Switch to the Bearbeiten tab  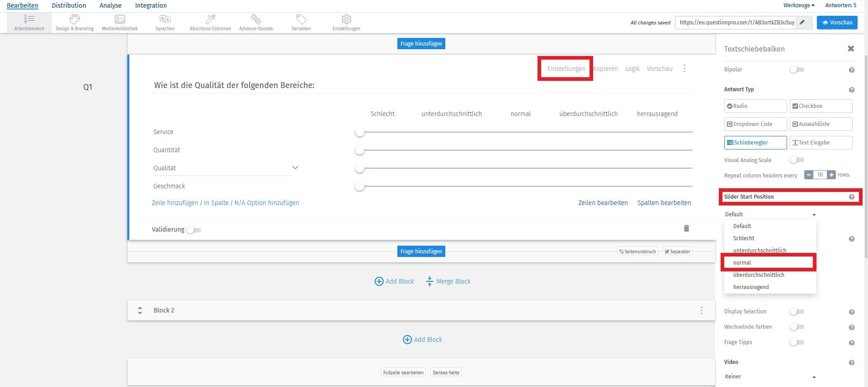click(x=23, y=5)
